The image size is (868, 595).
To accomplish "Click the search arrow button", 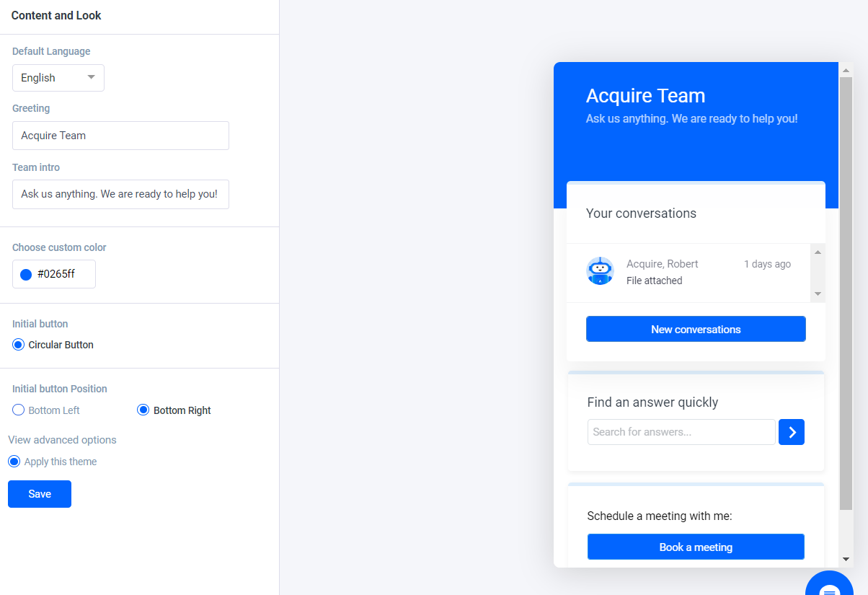I will pyautogui.click(x=792, y=432).
